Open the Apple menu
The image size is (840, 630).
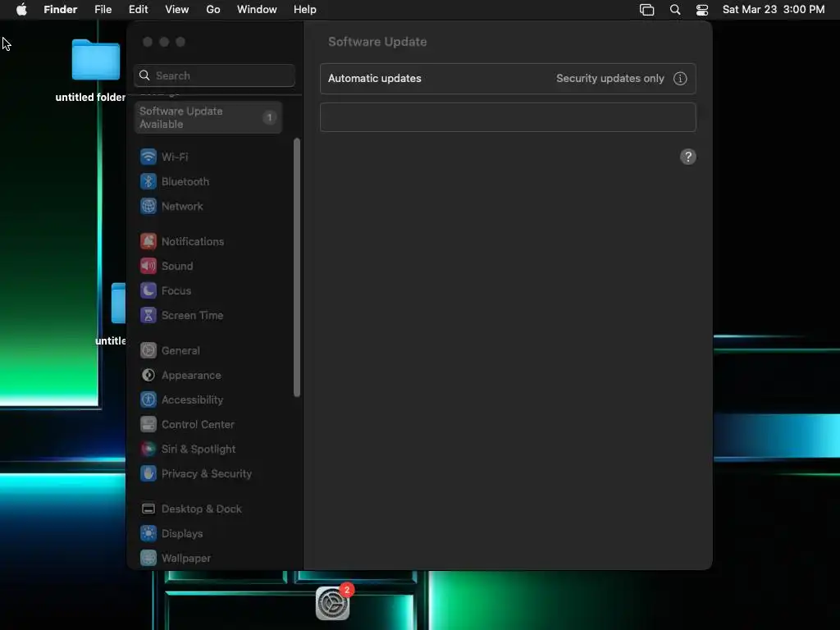click(x=21, y=10)
